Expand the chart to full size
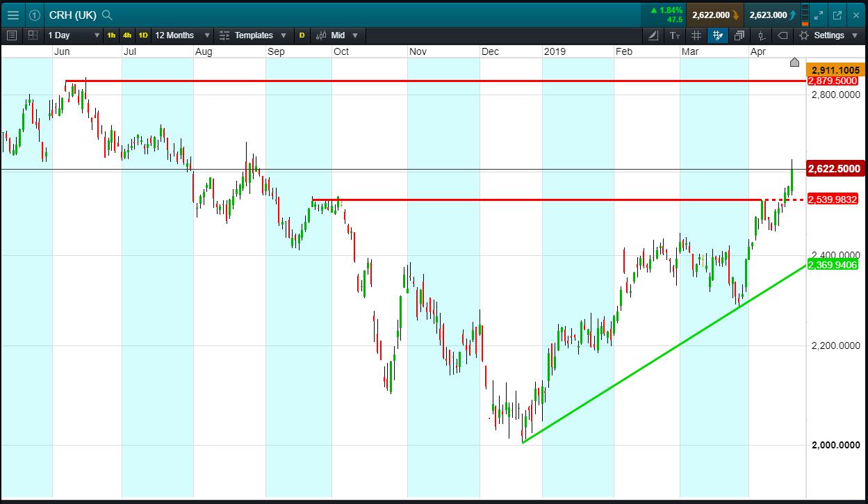Viewport: 868px width, 504px height. tap(819, 15)
